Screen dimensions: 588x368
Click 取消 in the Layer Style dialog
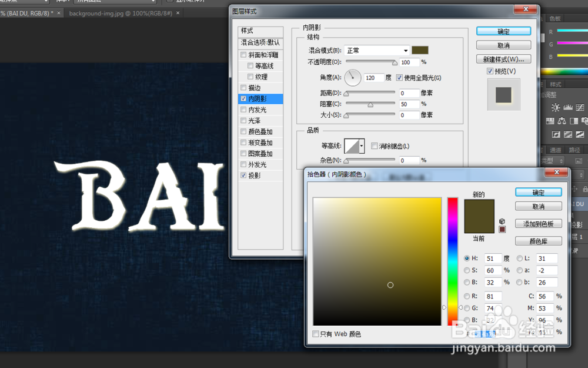pyautogui.click(x=504, y=45)
